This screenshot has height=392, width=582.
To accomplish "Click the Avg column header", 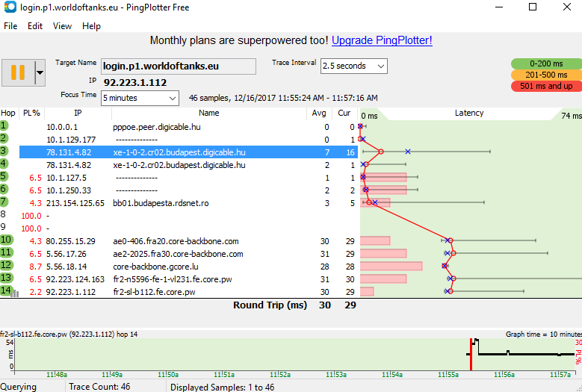I will pos(319,113).
